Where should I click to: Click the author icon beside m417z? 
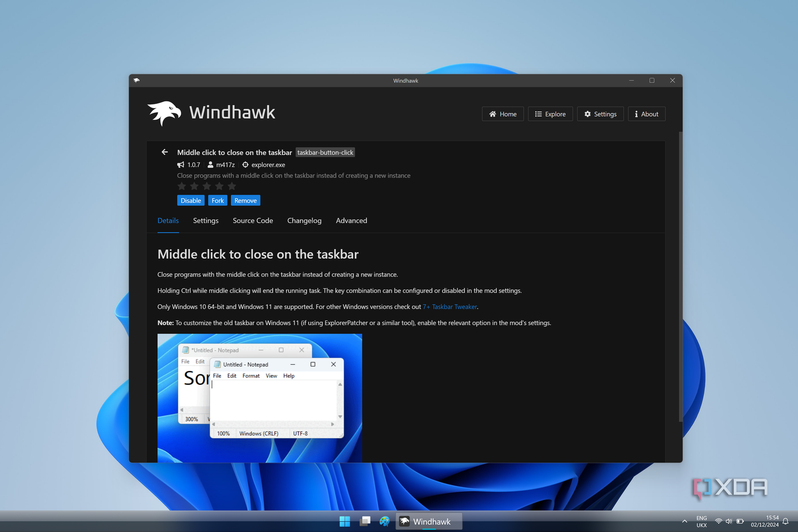tap(210, 164)
